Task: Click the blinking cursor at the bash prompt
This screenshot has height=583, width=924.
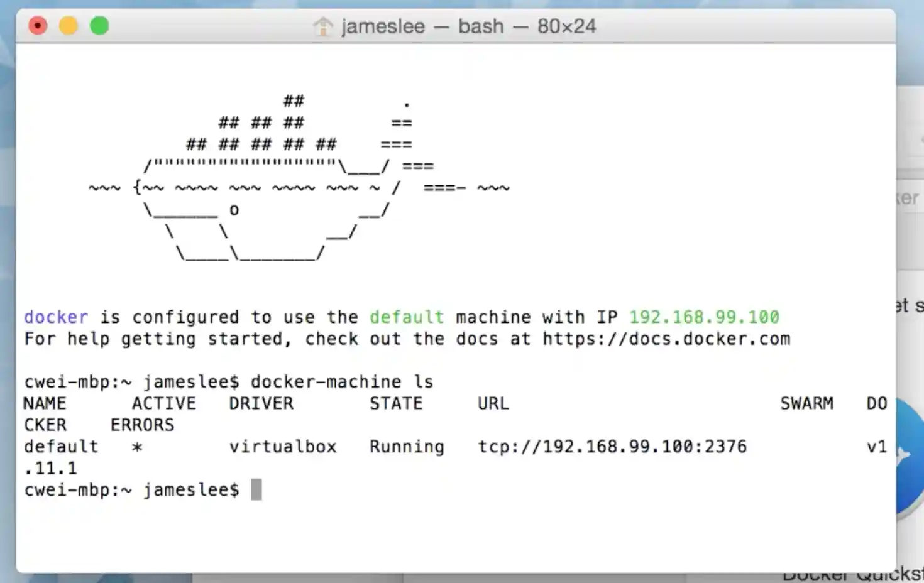Action: coord(257,489)
